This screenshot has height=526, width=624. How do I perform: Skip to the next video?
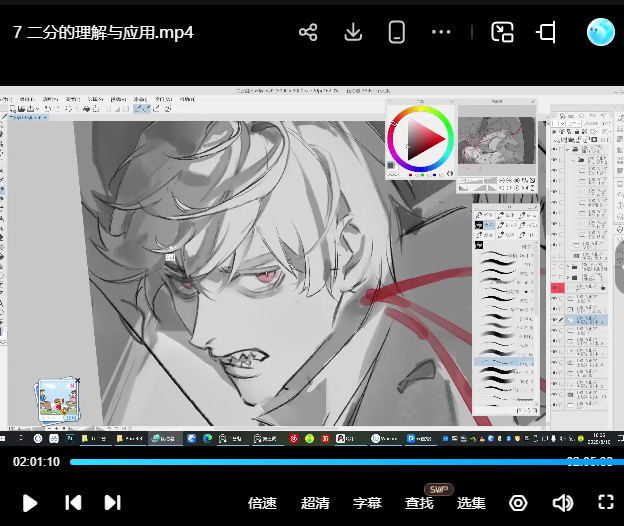(x=112, y=503)
